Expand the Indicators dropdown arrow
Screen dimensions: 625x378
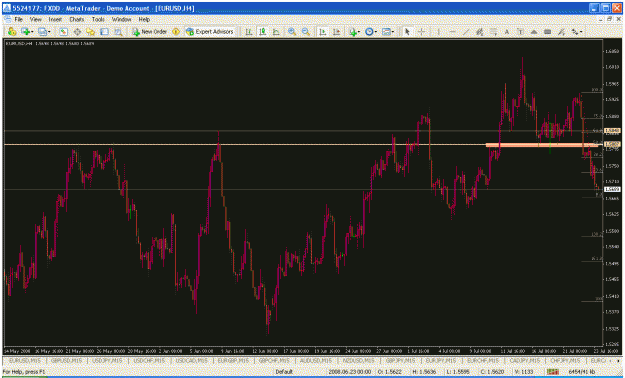[359, 32]
